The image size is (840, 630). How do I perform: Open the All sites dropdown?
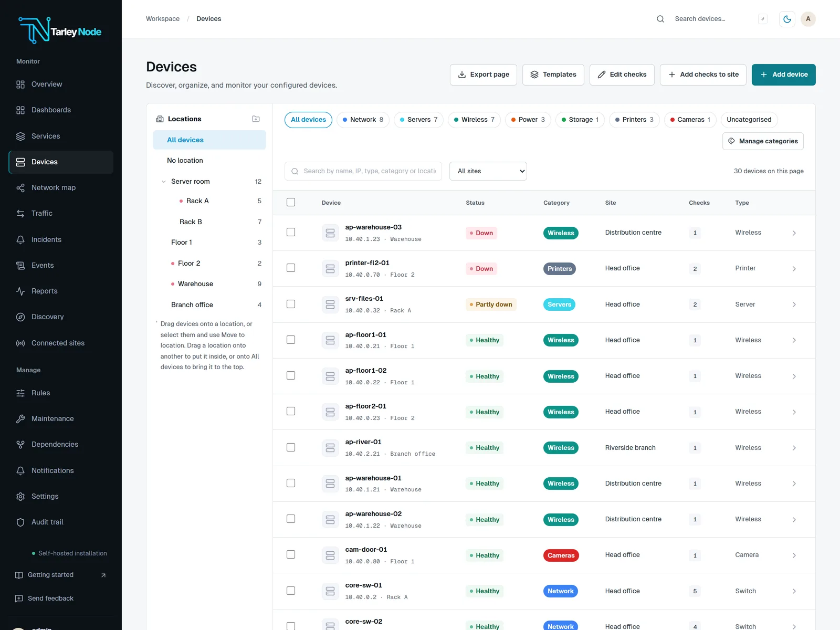coord(488,171)
